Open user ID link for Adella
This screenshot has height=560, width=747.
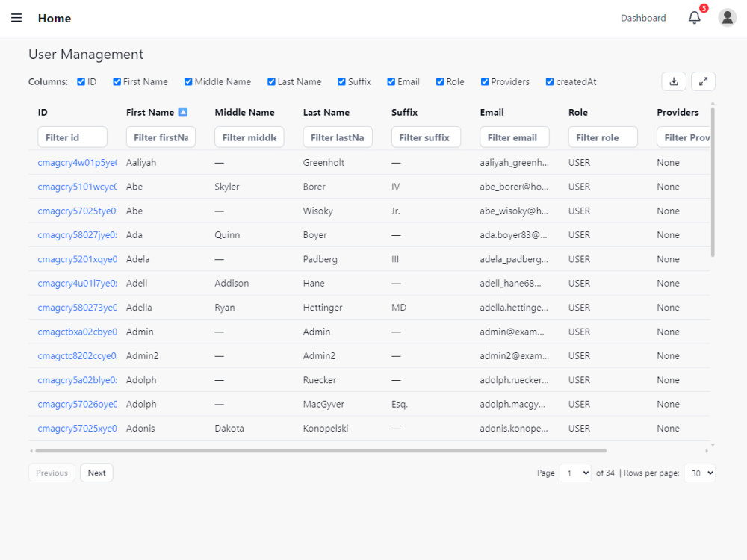click(77, 307)
